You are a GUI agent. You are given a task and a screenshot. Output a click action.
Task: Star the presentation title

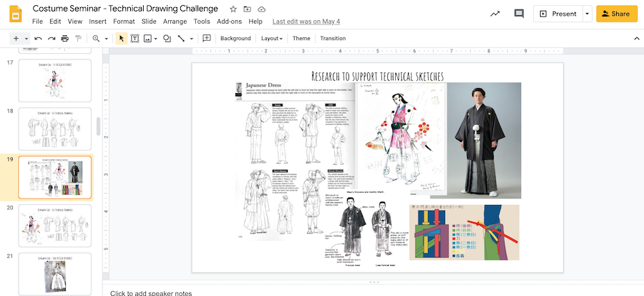pos(233,9)
